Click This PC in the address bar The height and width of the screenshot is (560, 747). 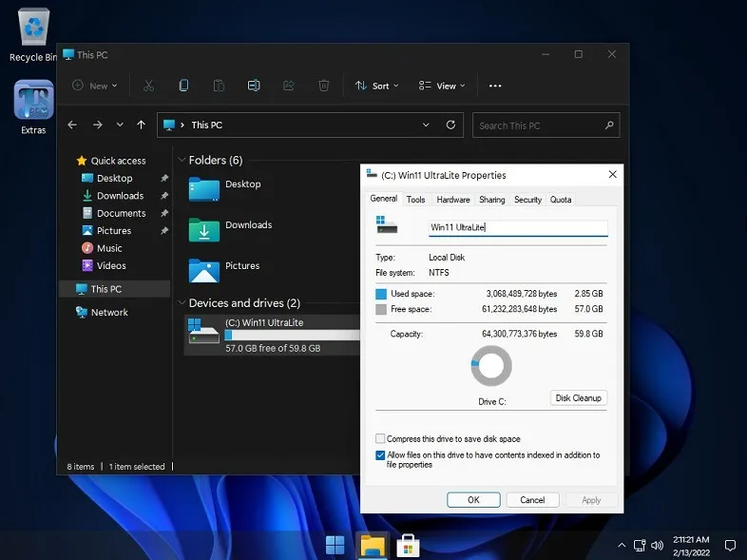[207, 125]
